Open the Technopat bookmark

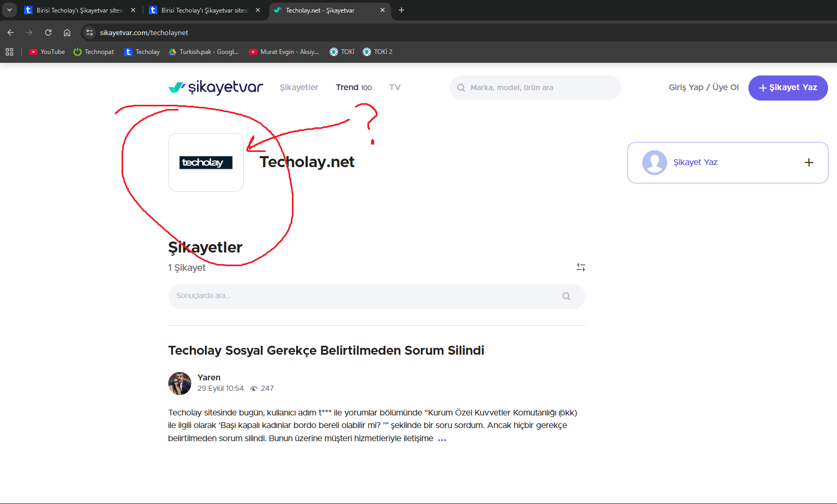tap(94, 52)
